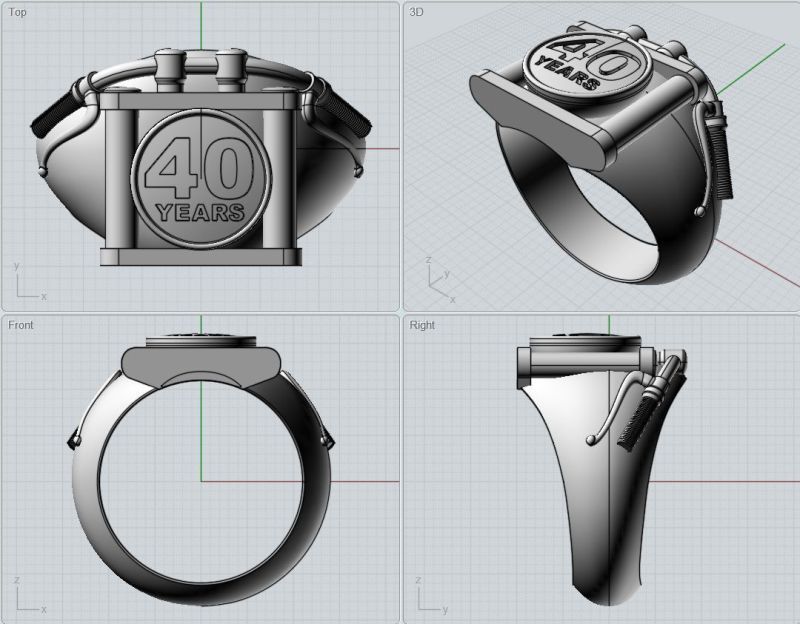Click the axis indicator in Front viewport
This screenshot has width=800, height=624.
tap(30, 595)
